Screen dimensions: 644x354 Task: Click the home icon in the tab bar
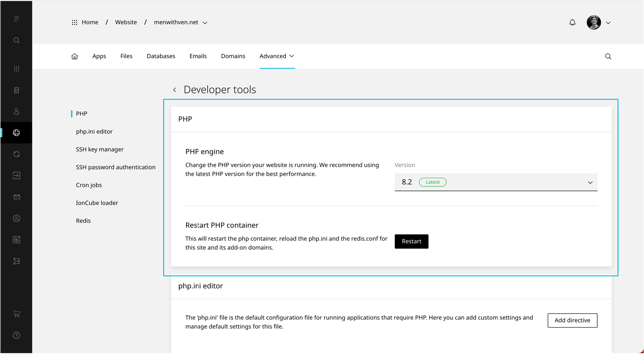tap(75, 56)
